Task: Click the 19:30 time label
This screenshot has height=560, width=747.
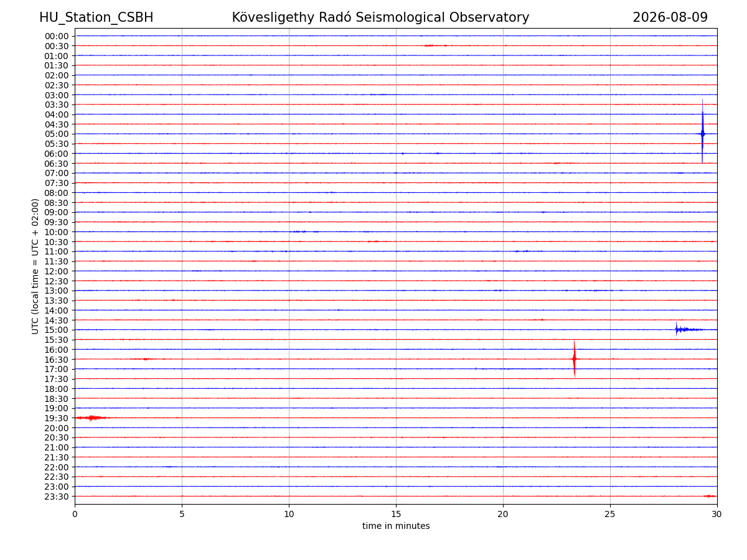Action: pyautogui.click(x=57, y=418)
